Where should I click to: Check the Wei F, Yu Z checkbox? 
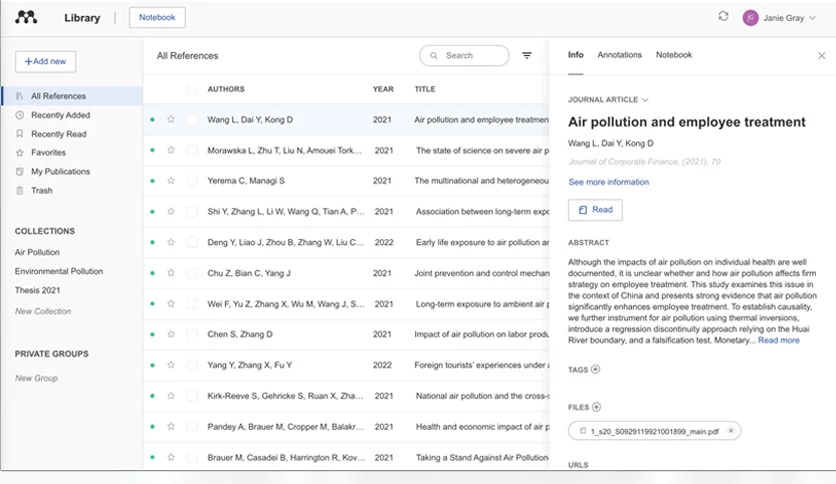pos(192,304)
